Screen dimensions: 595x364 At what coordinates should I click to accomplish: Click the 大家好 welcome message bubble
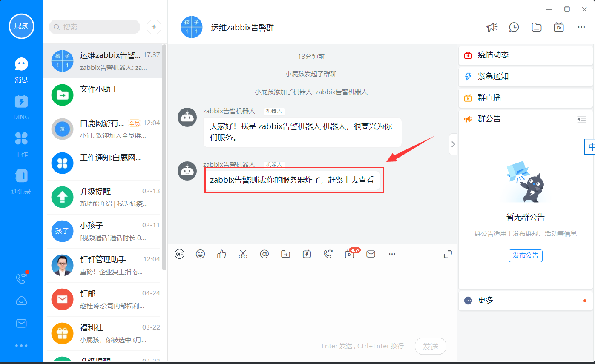[x=302, y=132]
